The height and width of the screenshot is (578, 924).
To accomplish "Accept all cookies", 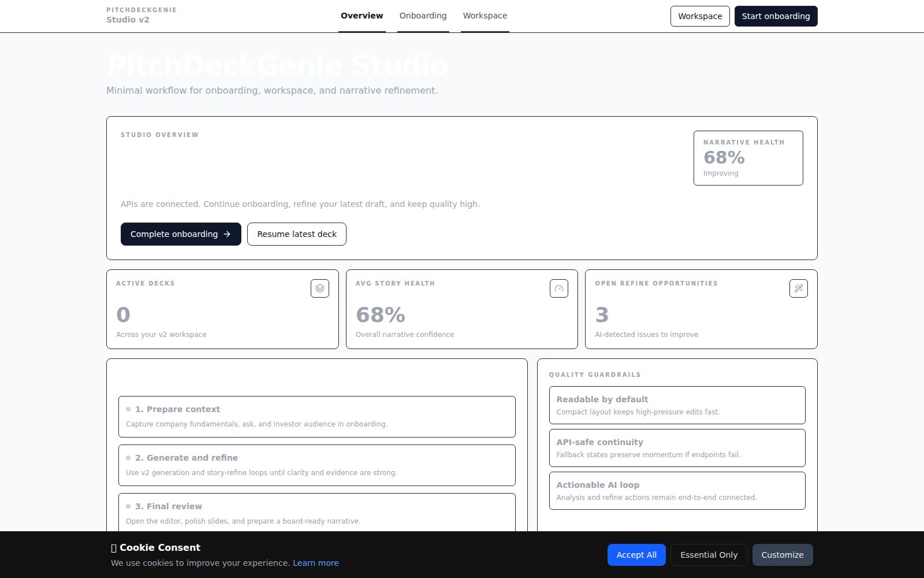I will pos(636,555).
